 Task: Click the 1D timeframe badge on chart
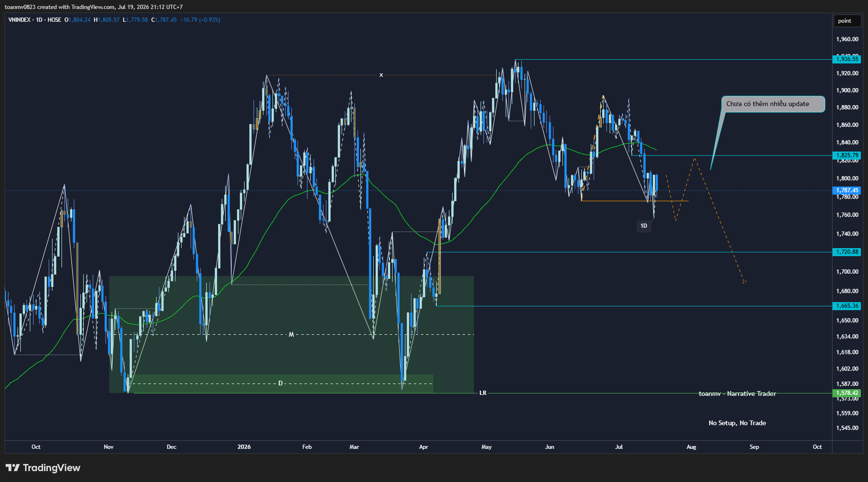644,226
